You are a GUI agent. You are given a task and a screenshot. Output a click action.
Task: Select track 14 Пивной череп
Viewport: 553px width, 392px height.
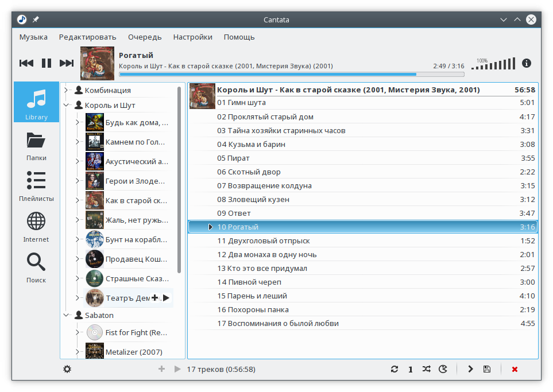pyautogui.click(x=363, y=282)
